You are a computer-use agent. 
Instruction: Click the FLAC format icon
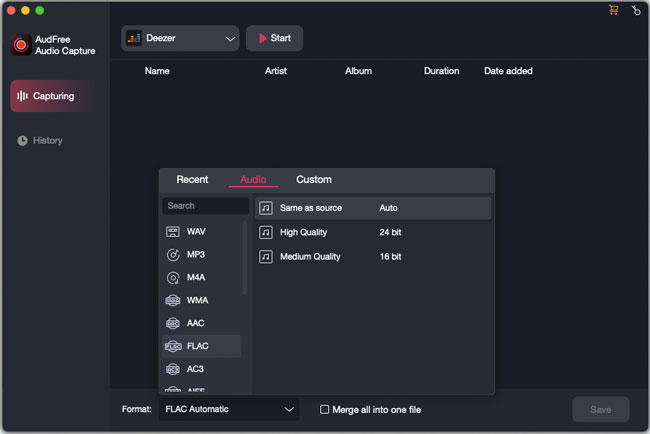coord(173,346)
